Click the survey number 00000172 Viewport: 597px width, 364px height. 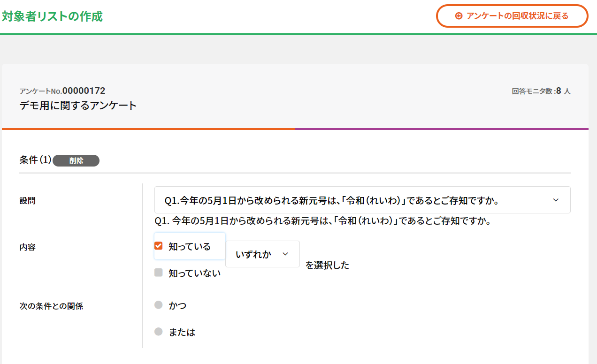[x=84, y=91]
